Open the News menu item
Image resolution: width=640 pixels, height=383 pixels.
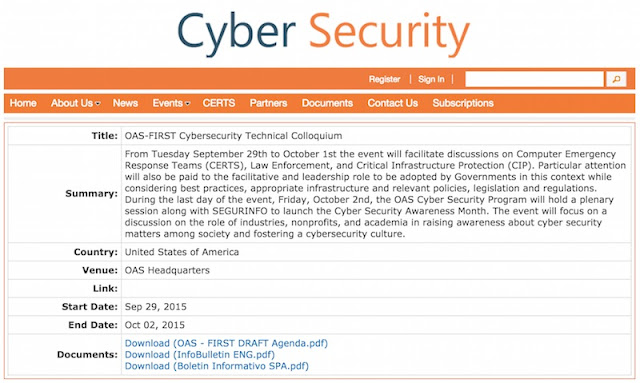tap(125, 103)
